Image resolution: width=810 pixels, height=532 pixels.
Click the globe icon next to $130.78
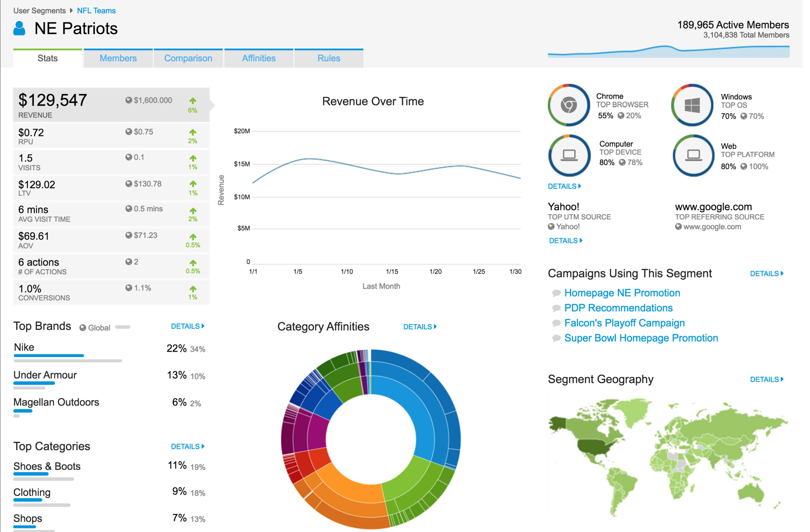pyautogui.click(x=128, y=184)
